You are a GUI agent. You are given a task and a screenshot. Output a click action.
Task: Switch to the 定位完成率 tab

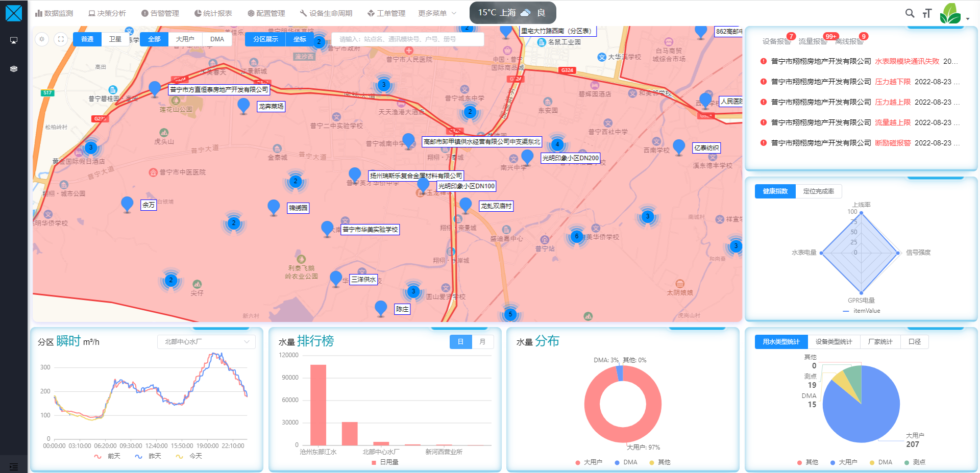point(818,191)
